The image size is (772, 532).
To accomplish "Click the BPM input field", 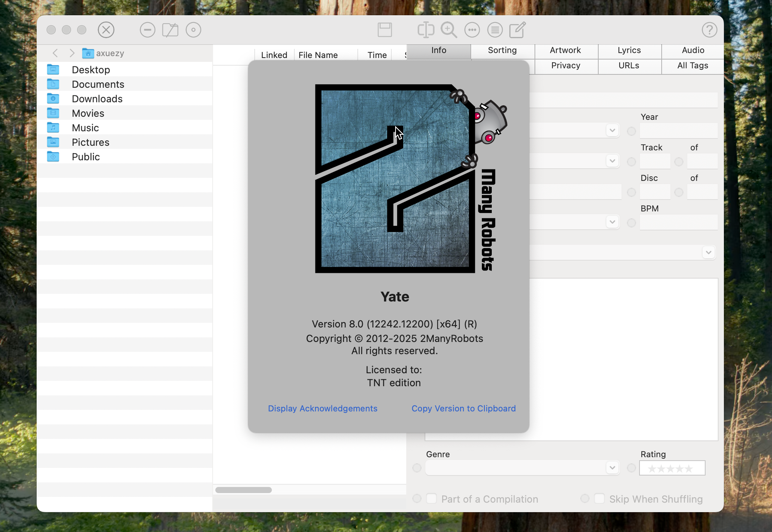I will [679, 222].
